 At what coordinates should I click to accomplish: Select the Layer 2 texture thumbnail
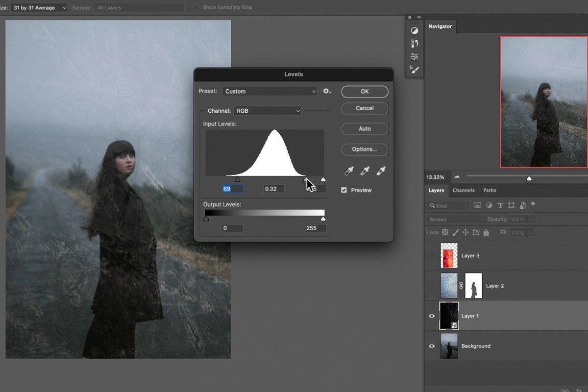(x=449, y=286)
